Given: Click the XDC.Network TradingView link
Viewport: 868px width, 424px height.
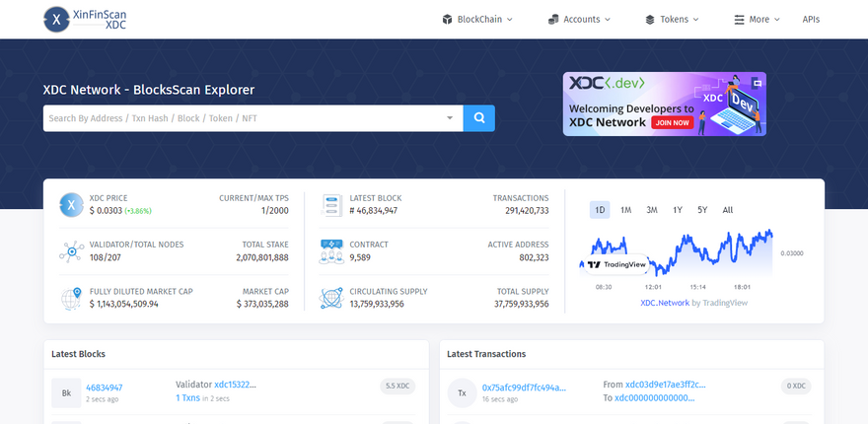Looking at the screenshot, I should click(665, 303).
